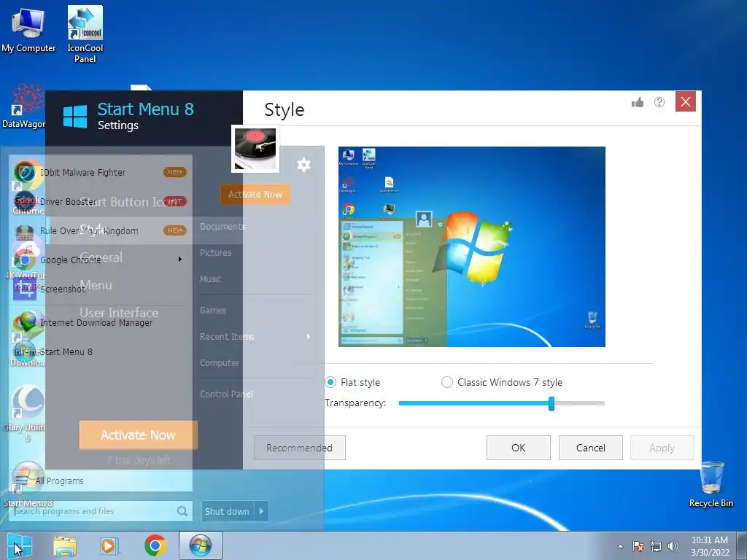
Task: Confirm with the OK button
Action: [x=519, y=448]
